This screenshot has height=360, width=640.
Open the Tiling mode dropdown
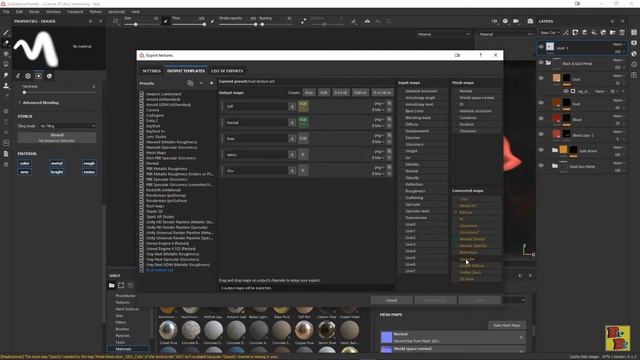[67, 126]
